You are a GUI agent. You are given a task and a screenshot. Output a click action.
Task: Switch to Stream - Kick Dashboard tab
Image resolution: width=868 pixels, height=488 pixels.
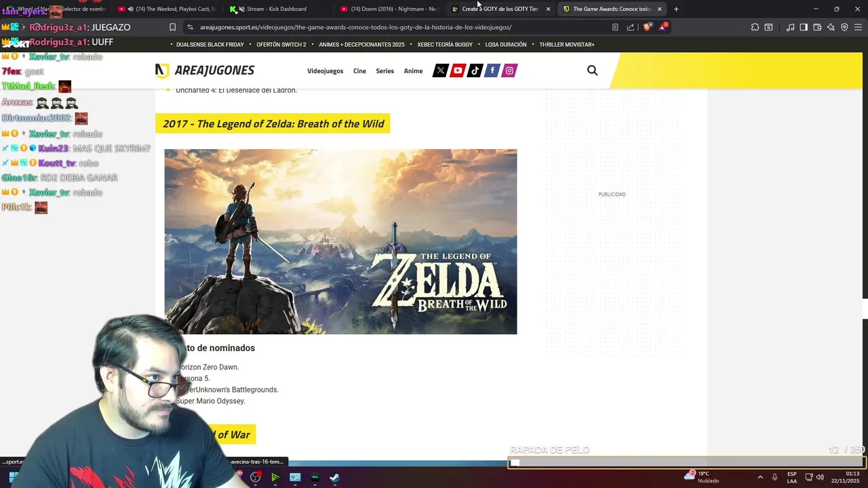point(277,9)
